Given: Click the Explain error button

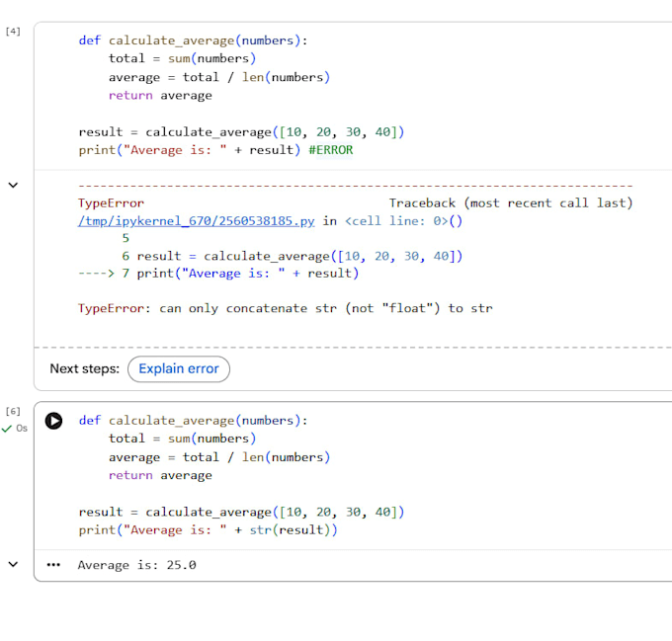Looking at the screenshot, I should click(x=179, y=368).
